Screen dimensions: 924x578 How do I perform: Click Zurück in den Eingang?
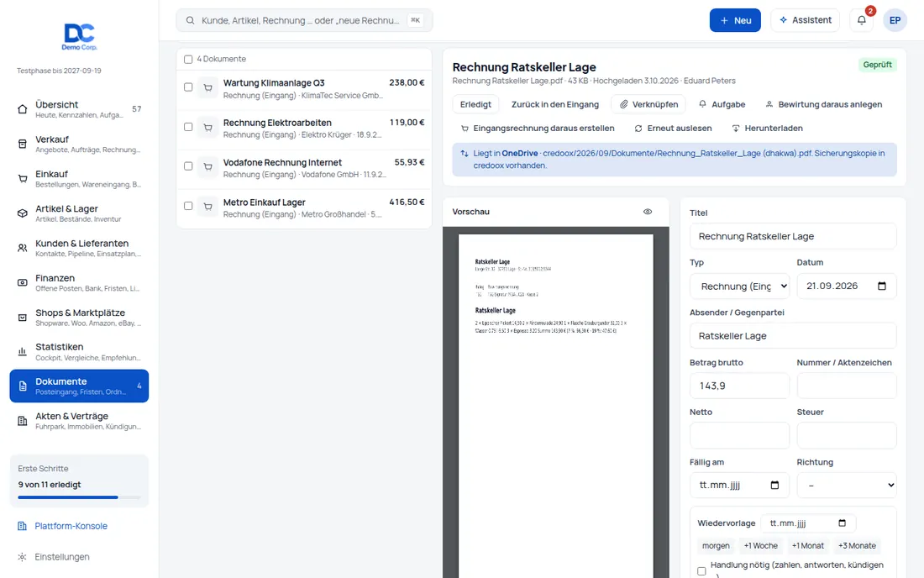point(555,104)
